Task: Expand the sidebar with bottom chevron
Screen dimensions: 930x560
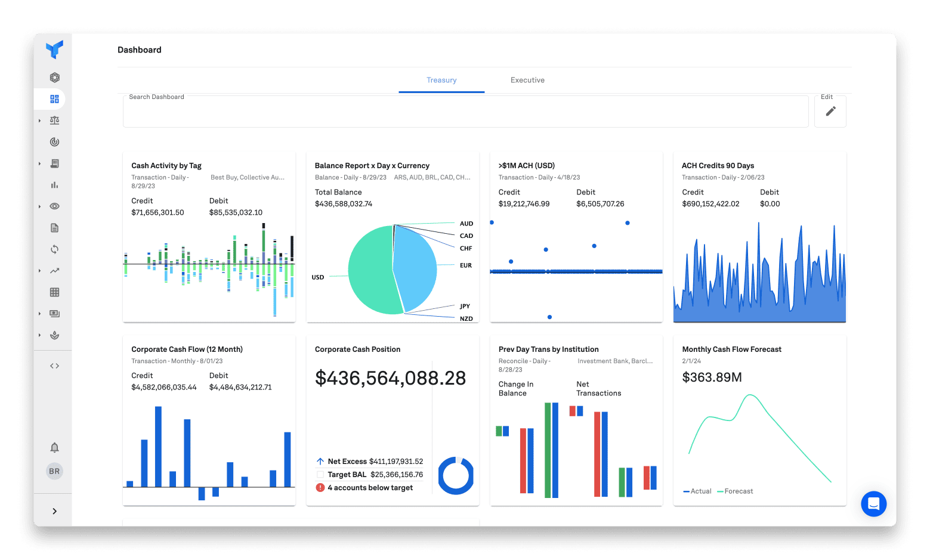Action: tap(54, 511)
